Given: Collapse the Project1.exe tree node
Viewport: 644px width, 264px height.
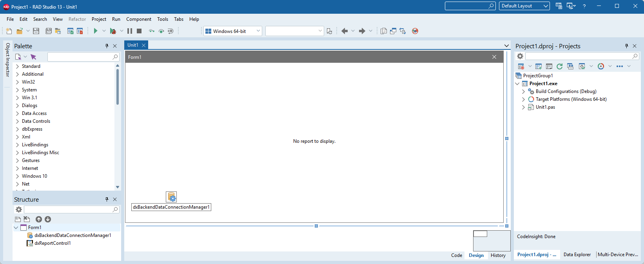Looking at the screenshot, I should coord(517,84).
